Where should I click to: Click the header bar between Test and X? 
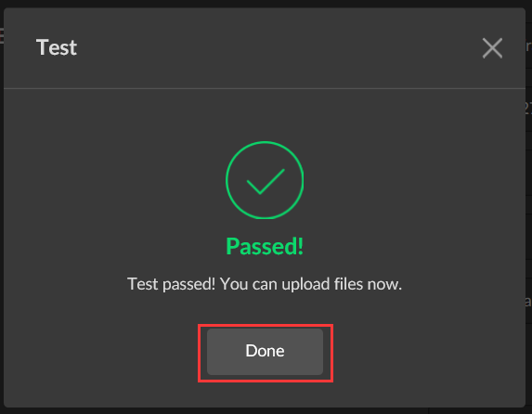[279, 48]
